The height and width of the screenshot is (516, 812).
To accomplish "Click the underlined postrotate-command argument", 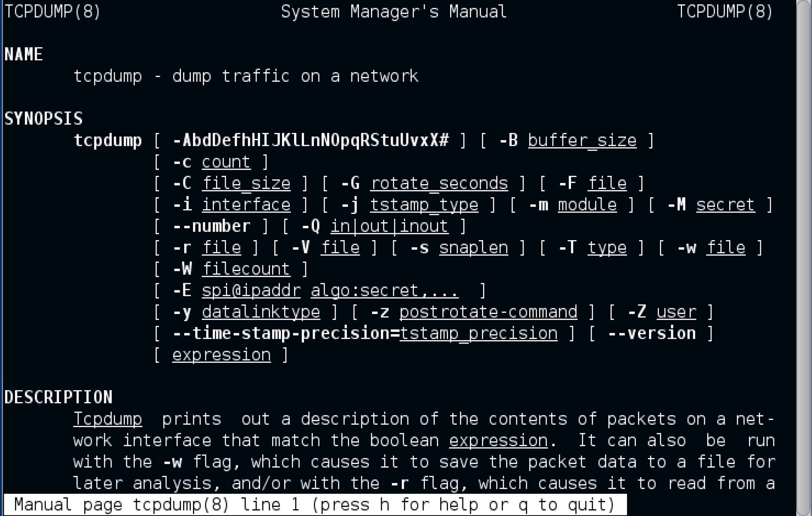I will tap(488, 312).
